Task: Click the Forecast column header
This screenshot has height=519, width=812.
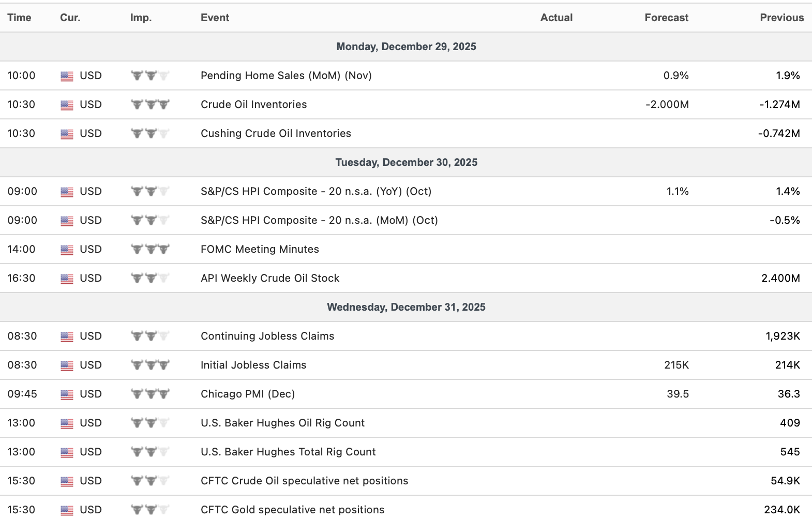Action: click(x=666, y=18)
